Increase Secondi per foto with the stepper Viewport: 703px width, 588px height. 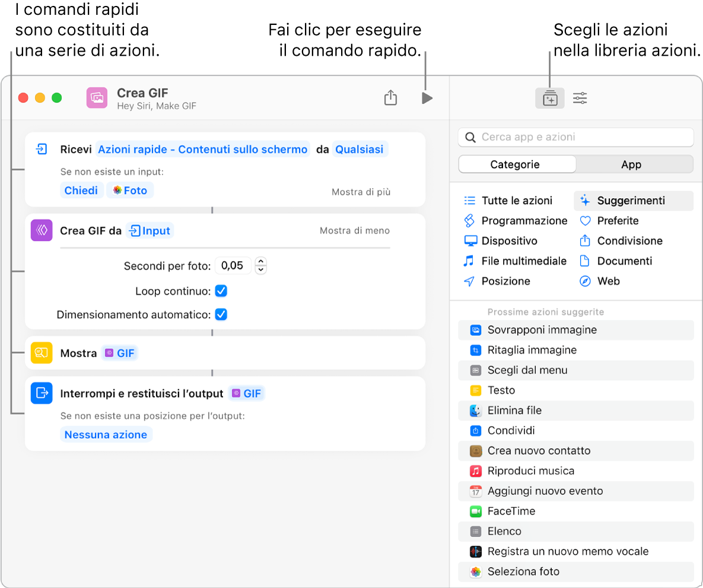click(260, 262)
